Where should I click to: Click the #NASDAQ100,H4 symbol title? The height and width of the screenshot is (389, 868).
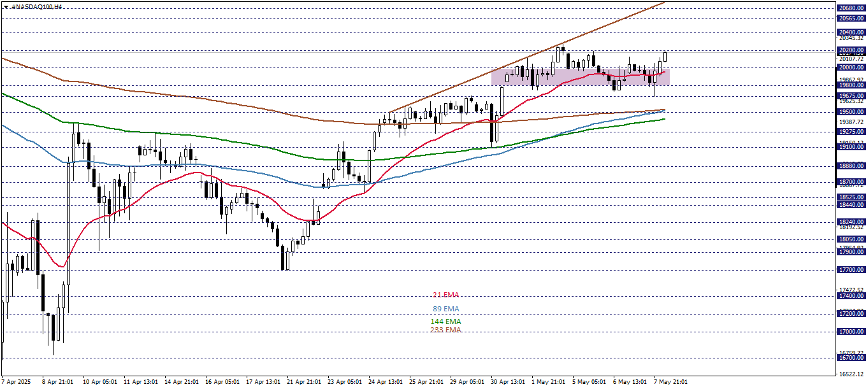coord(37,6)
